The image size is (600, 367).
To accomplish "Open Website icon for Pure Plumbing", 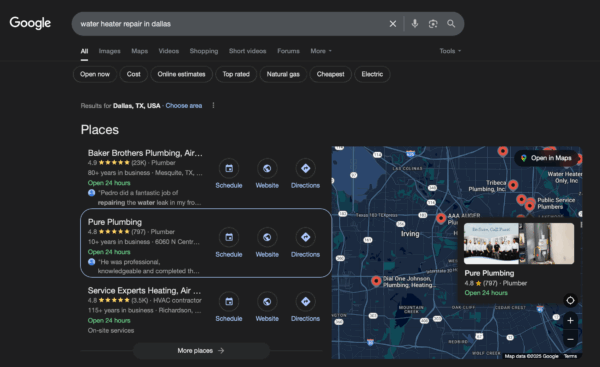I will [267, 237].
